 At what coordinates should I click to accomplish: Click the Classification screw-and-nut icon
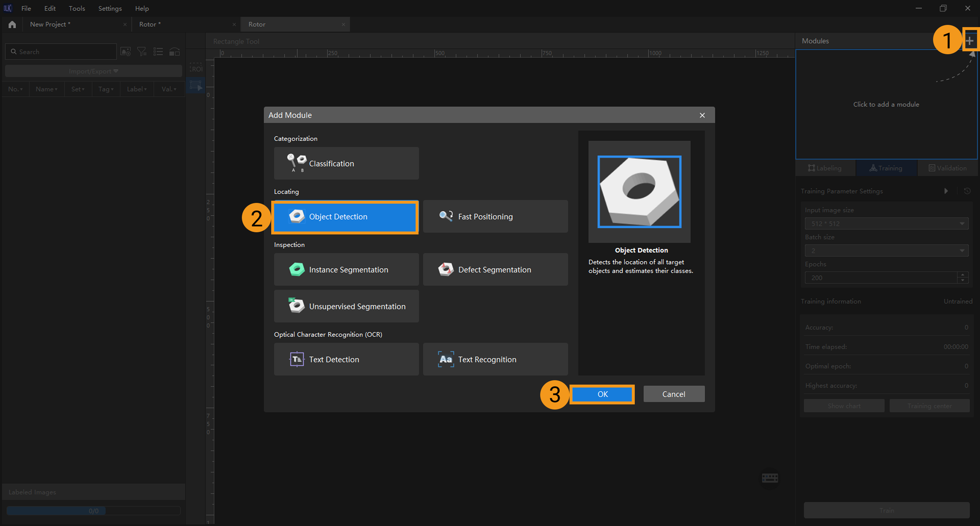tap(296, 162)
